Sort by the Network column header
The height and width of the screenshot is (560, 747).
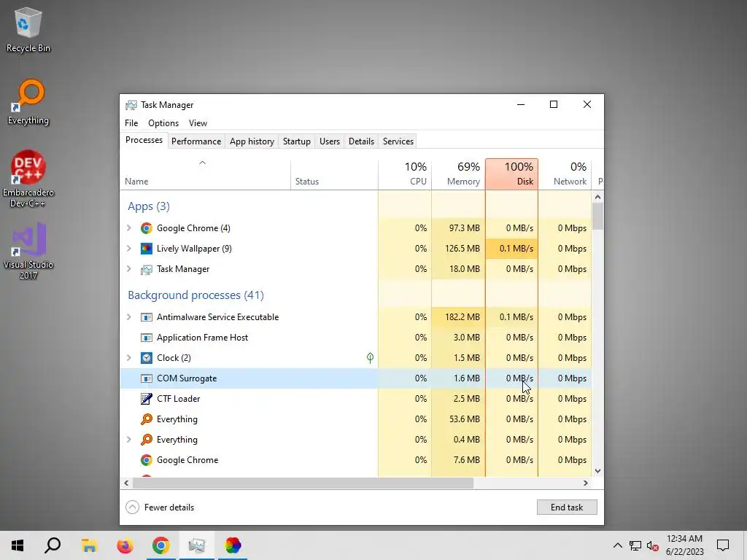pos(565,175)
